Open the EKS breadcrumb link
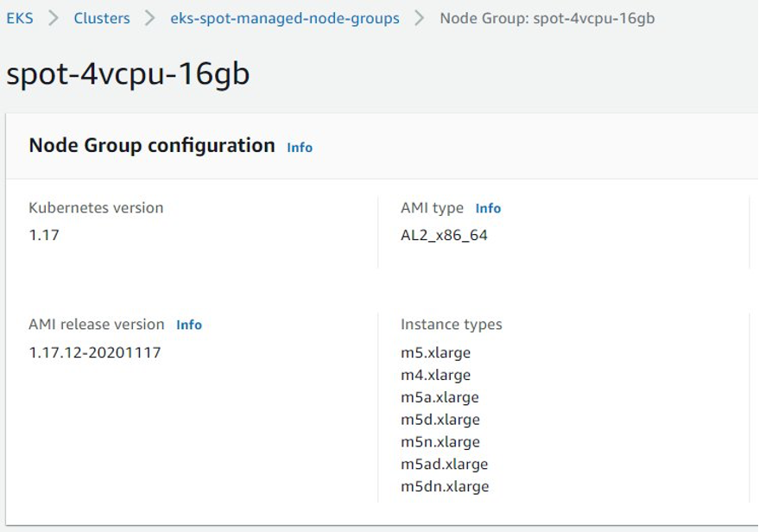 pos(18,16)
